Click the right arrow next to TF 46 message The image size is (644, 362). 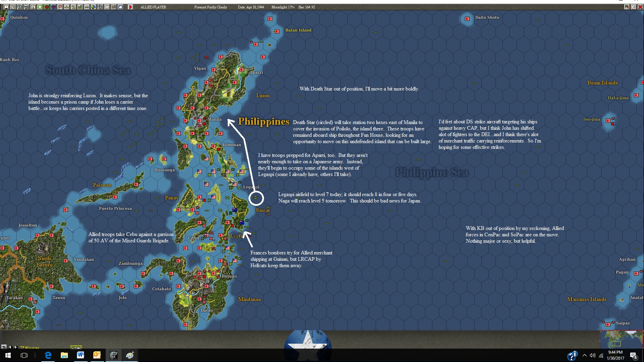click(15, 347)
